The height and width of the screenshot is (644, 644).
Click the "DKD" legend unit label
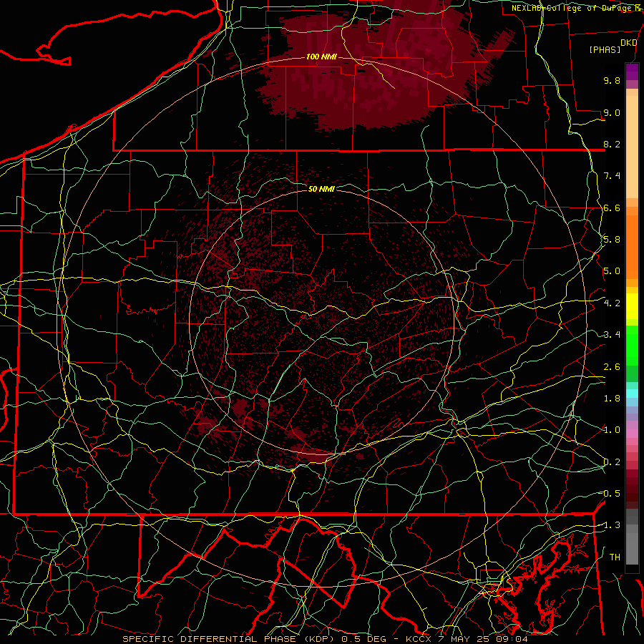(628, 43)
